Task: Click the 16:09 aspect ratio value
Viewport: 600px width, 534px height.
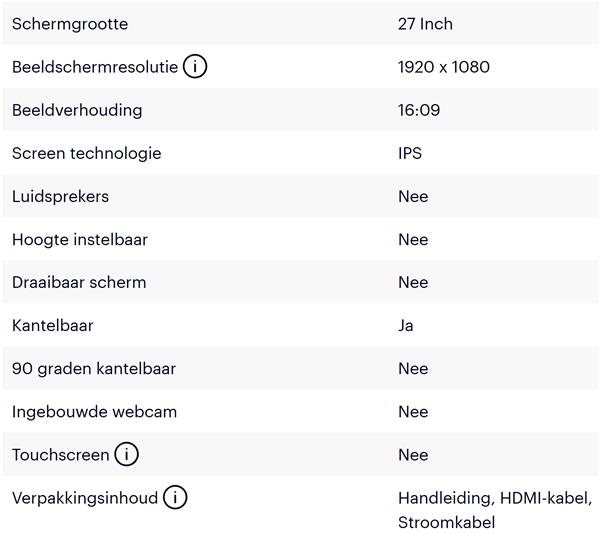Action: click(x=419, y=110)
